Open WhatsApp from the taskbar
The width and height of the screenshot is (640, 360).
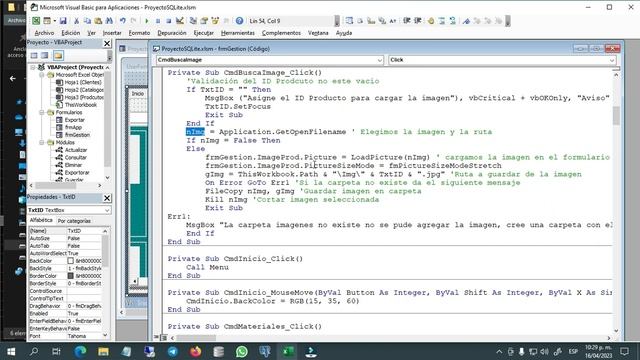tap(242, 351)
